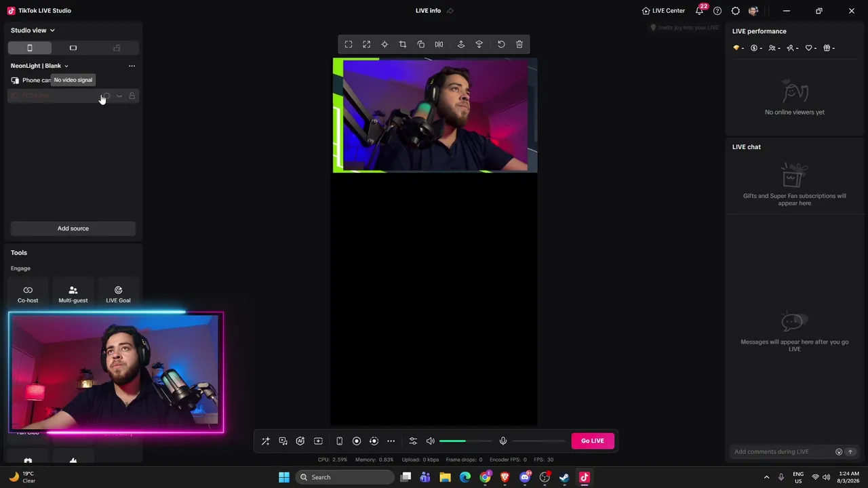Click the Add source button

pos(73,228)
